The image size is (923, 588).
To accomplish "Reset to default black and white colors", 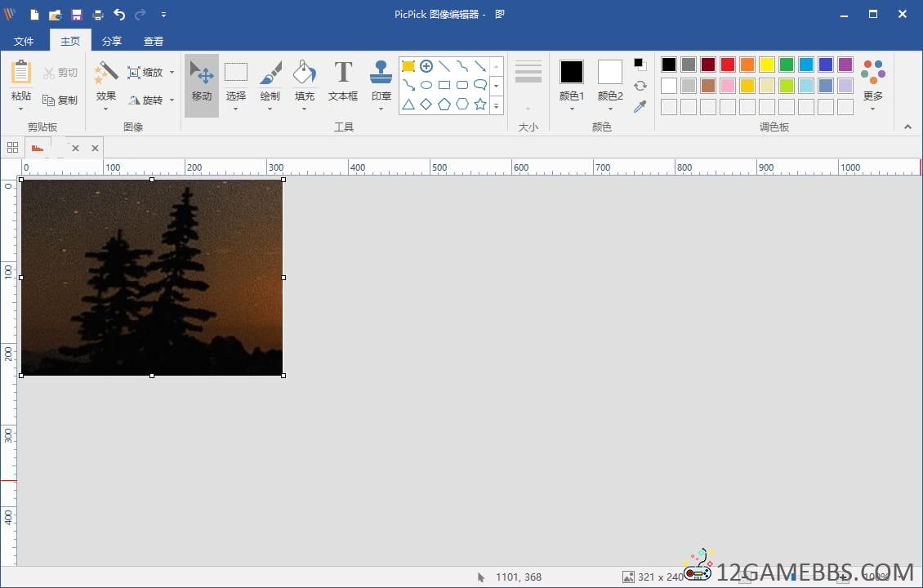I will pos(640,65).
